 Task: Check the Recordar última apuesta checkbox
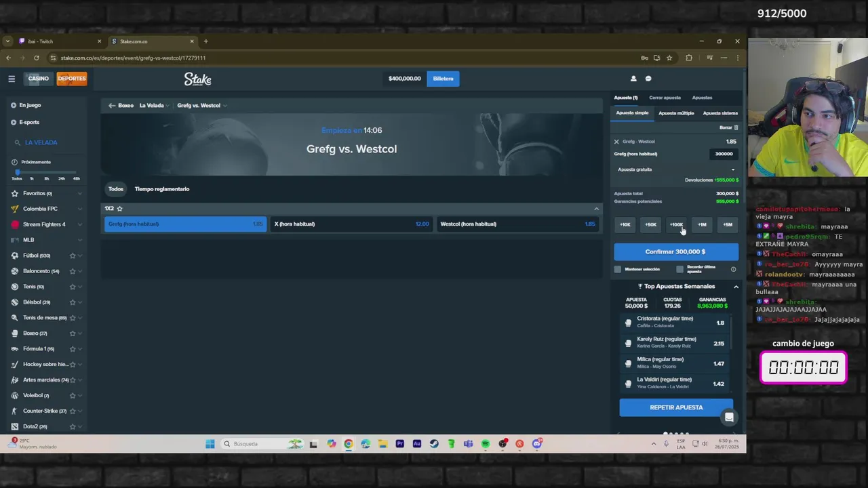(x=680, y=269)
